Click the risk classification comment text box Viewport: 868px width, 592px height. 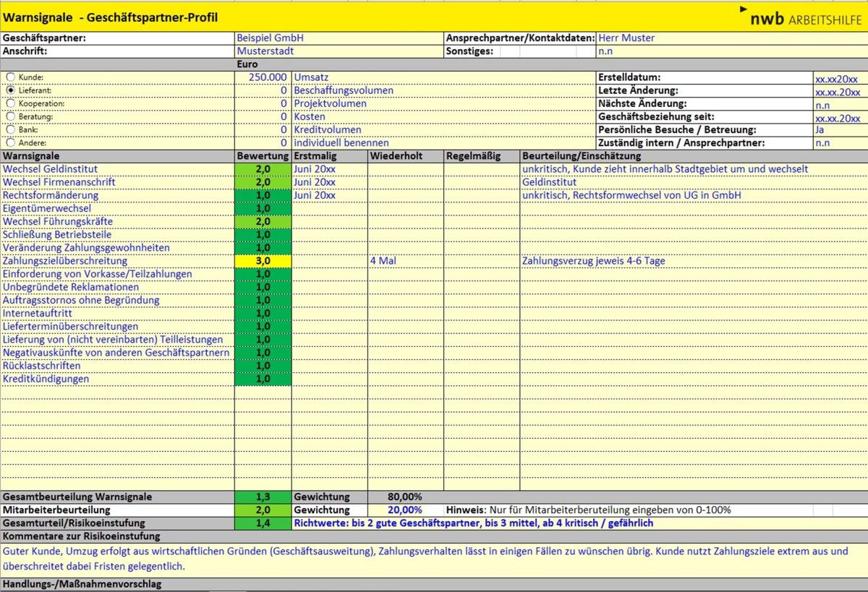point(434,559)
